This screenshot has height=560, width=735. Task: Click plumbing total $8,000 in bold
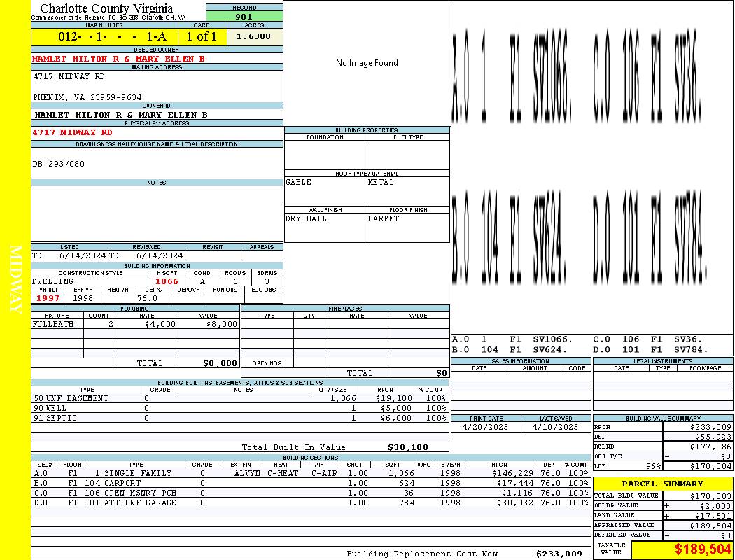[220, 363]
